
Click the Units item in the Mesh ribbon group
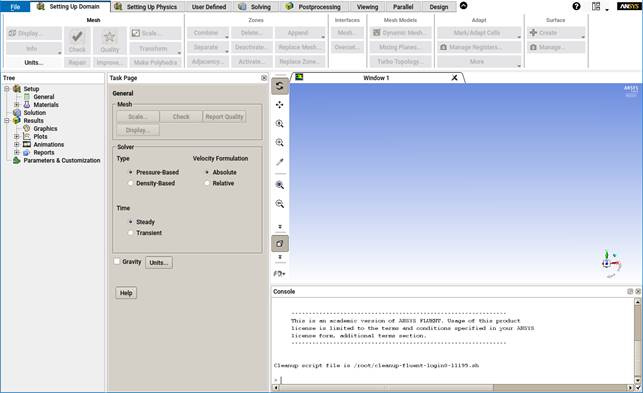point(34,62)
